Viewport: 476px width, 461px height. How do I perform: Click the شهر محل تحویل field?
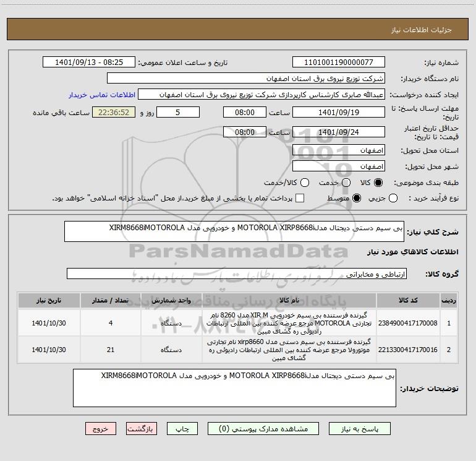[x=339, y=166]
